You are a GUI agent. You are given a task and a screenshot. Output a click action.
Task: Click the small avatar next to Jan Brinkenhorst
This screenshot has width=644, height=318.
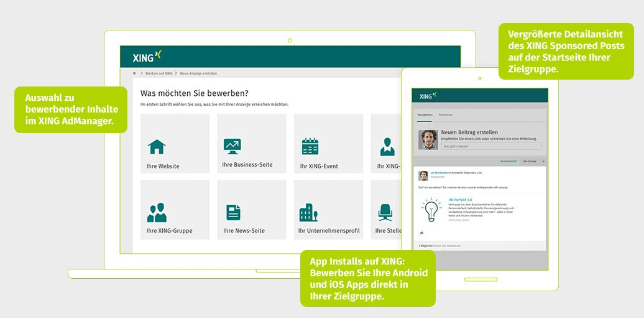[x=423, y=175]
